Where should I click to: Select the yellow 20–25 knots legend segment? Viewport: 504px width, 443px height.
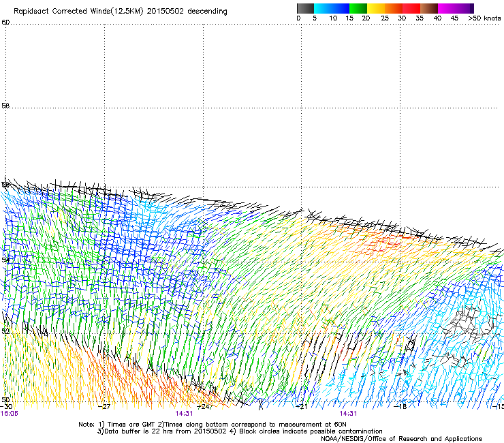click(376, 8)
